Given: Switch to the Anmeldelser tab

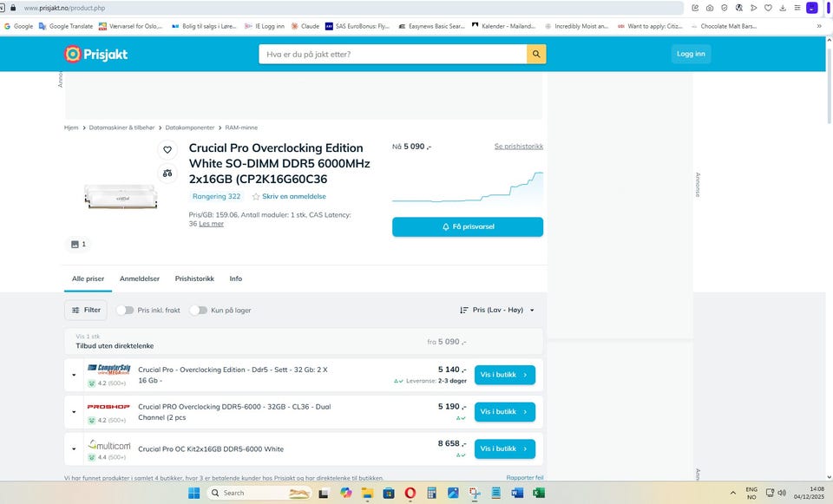Looking at the screenshot, I should tap(139, 278).
